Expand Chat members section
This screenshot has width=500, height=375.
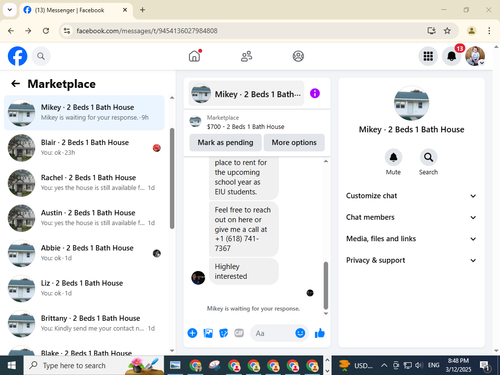click(411, 217)
